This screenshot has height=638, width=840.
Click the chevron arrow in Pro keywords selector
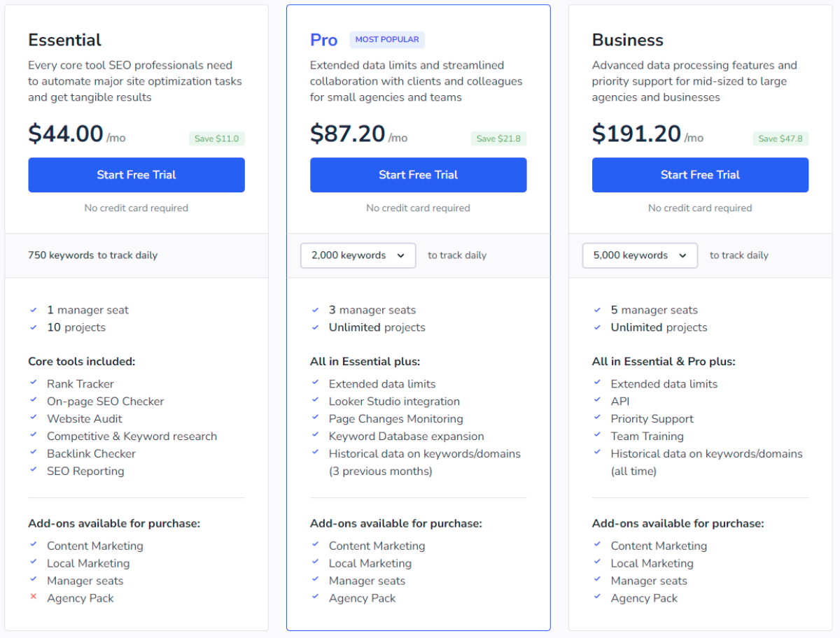pos(401,255)
